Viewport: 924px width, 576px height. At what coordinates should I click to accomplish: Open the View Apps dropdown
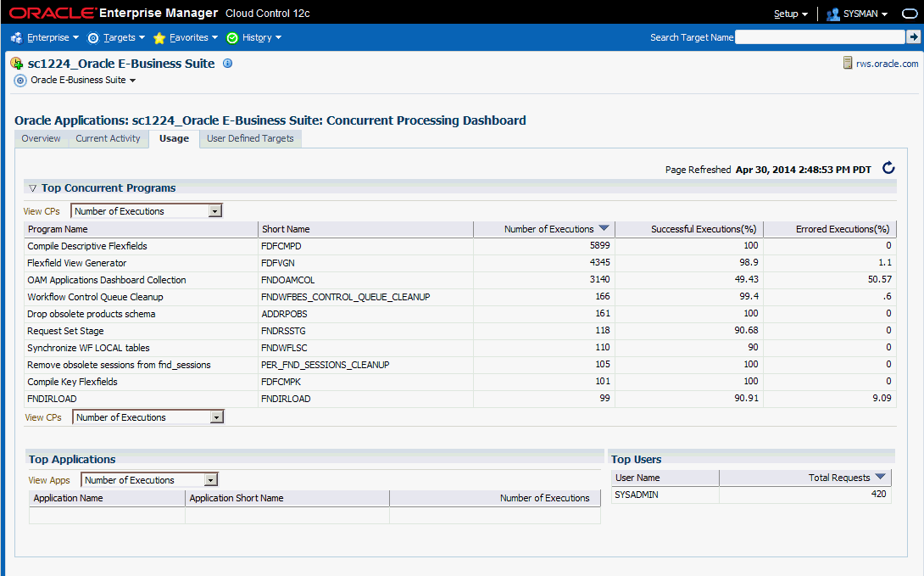coord(150,480)
